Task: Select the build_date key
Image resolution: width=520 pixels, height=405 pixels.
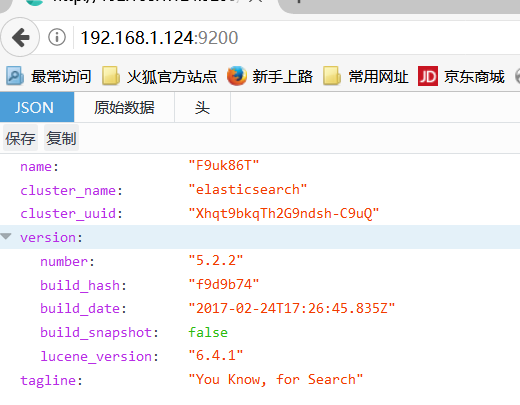Action: tap(83, 309)
